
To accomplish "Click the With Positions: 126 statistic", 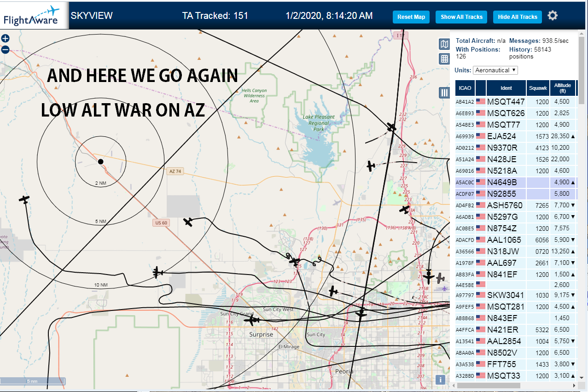I will click(x=478, y=53).
